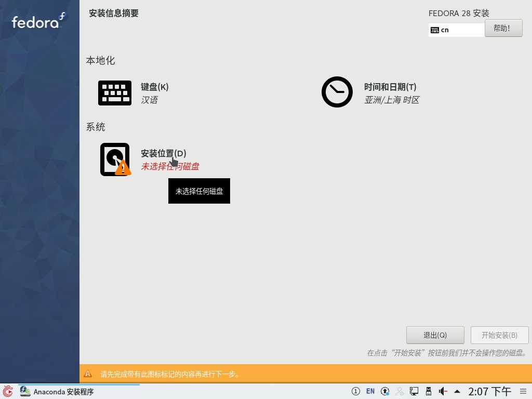532x399 pixels.
Task: Click the circled number one tray icon
Action: pyautogui.click(x=355, y=391)
